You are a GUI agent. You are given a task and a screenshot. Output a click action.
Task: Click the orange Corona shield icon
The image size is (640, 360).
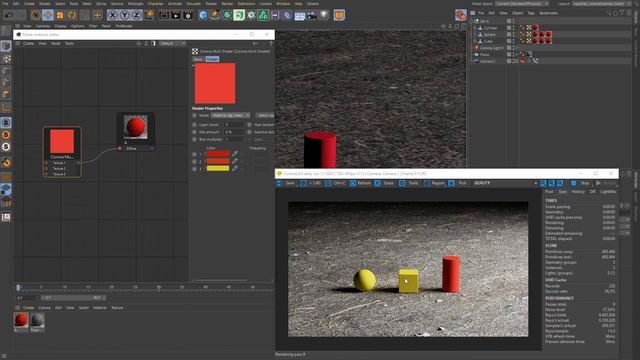point(339,16)
